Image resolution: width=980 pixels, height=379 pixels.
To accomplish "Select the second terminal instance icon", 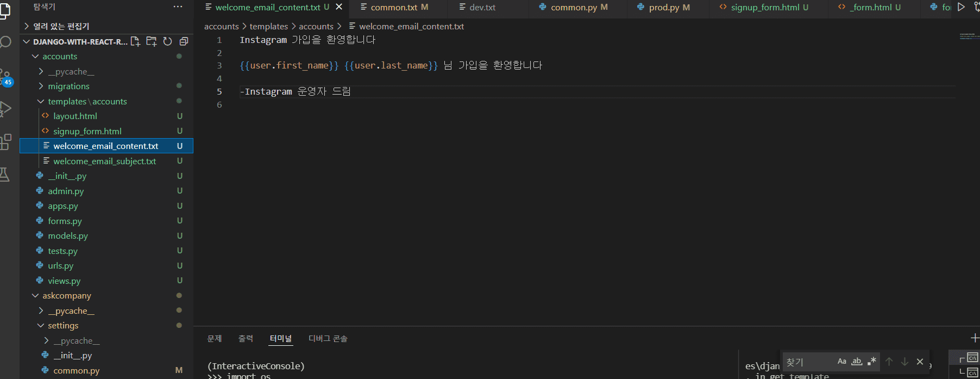I will click(972, 372).
